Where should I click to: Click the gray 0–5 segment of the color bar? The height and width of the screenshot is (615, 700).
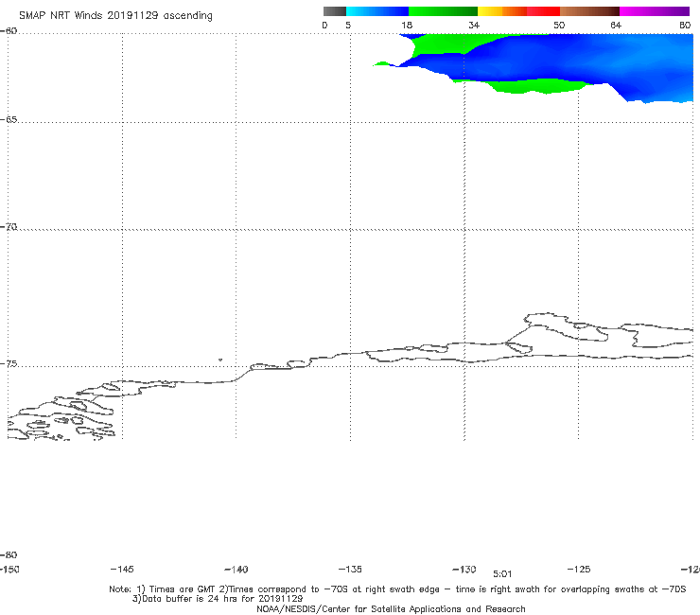pos(334,11)
